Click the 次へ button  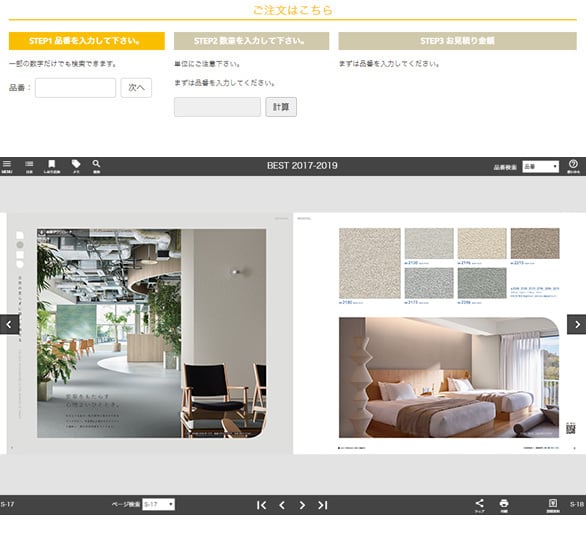pyautogui.click(x=136, y=88)
